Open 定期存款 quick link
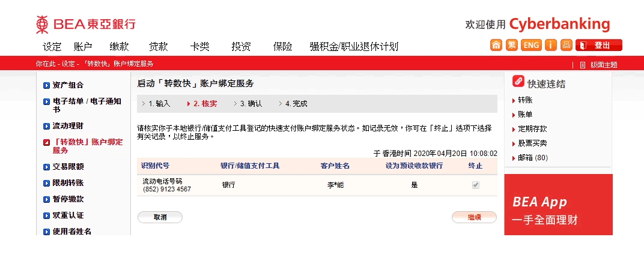The width and height of the screenshot is (644, 270). click(x=532, y=129)
